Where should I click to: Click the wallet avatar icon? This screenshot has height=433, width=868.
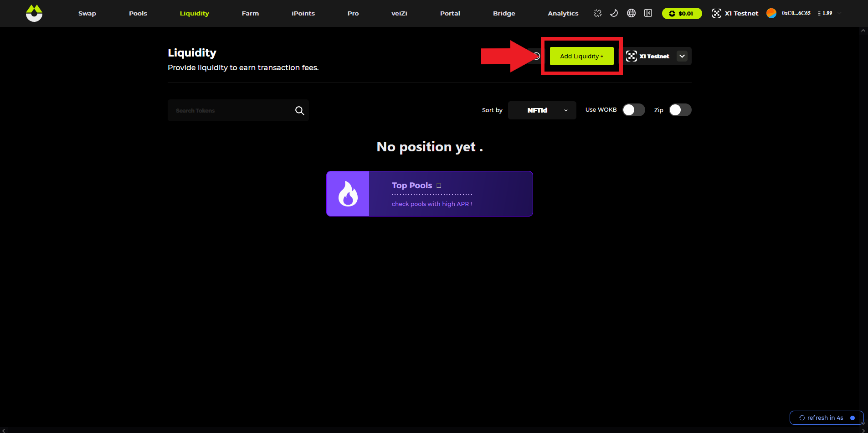[x=771, y=13]
